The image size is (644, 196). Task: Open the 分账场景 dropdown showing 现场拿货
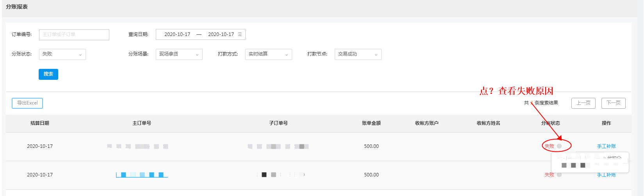[x=179, y=54]
